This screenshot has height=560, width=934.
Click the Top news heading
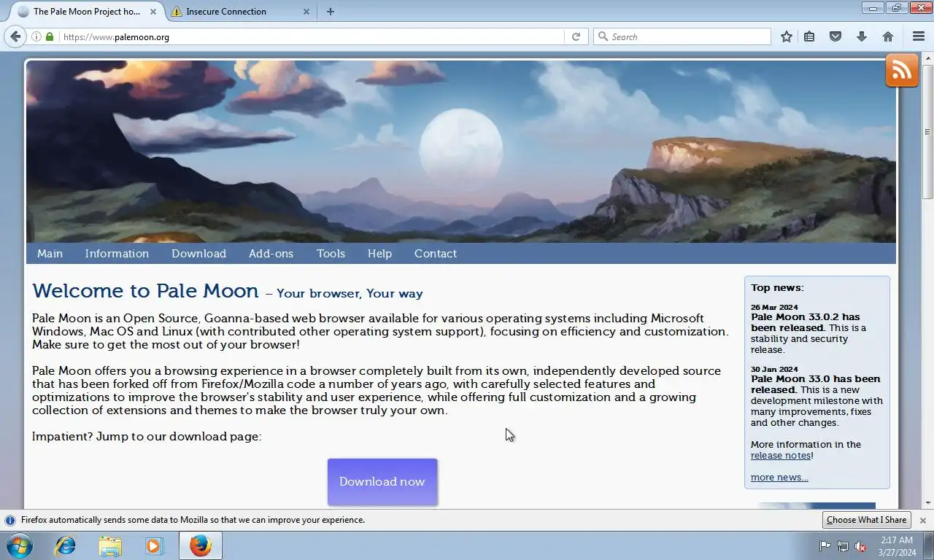coord(777,288)
